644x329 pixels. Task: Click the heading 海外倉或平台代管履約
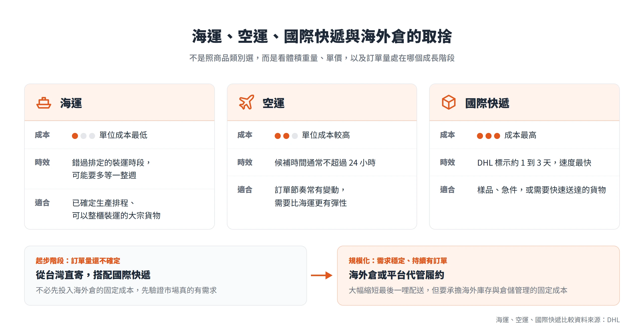coord(396,275)
